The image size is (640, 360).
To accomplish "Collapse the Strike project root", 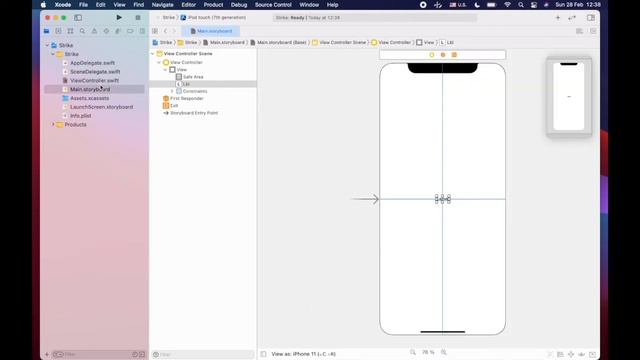I will tap(47, 45).
